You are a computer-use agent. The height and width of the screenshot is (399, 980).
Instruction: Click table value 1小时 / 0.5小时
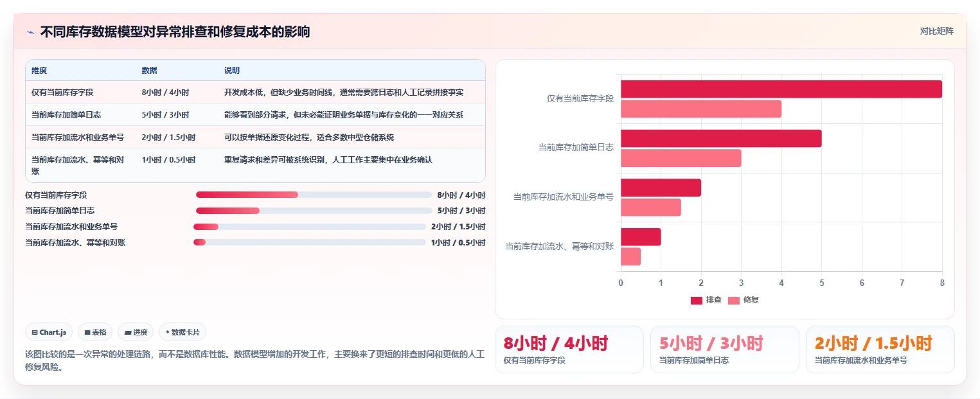[x=168, y=160]
